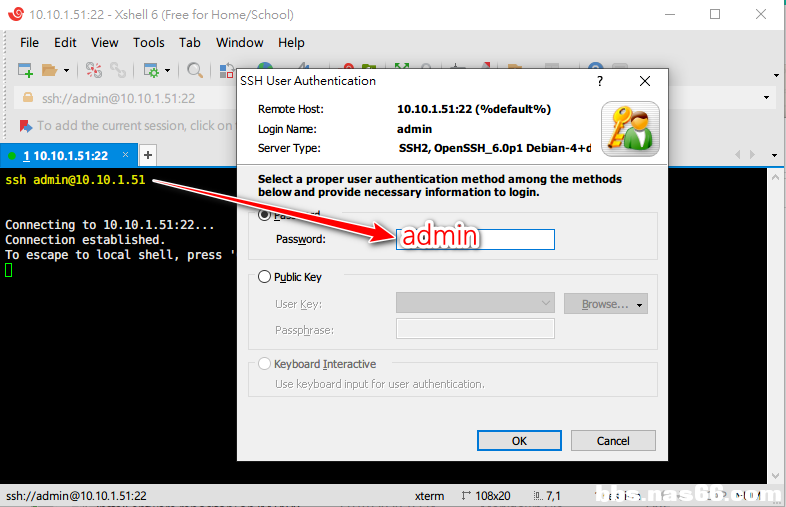
Task: Click 'Connecting to 10.10.1.51:22...' terminal line
Action: tap(110, 225)
